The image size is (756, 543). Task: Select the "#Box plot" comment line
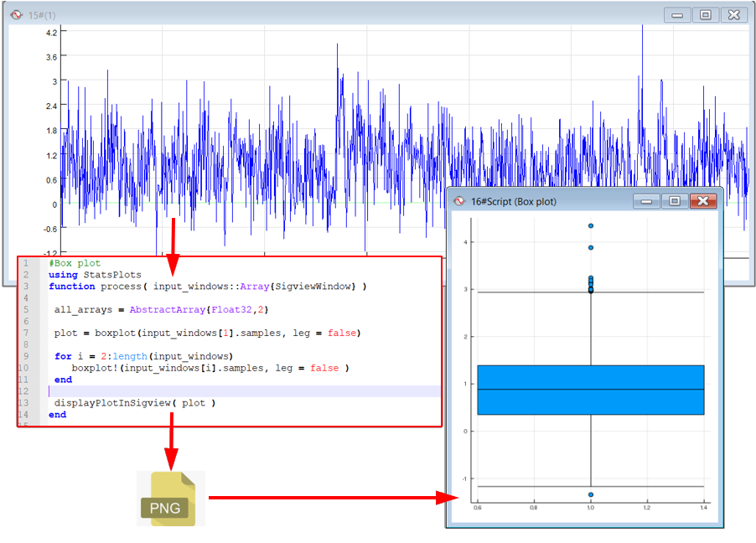point(75,263)
